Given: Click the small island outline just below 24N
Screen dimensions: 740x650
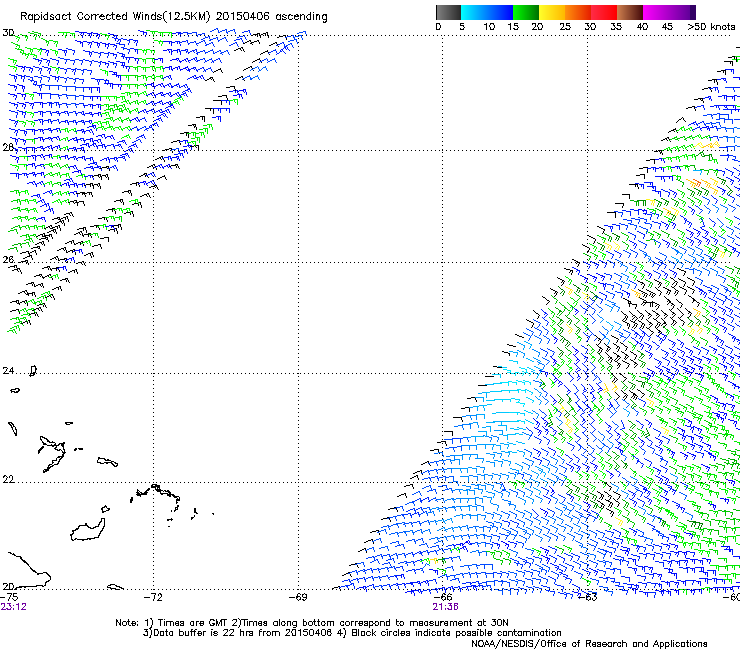Looking at the screenshot, I should (15, 390).
